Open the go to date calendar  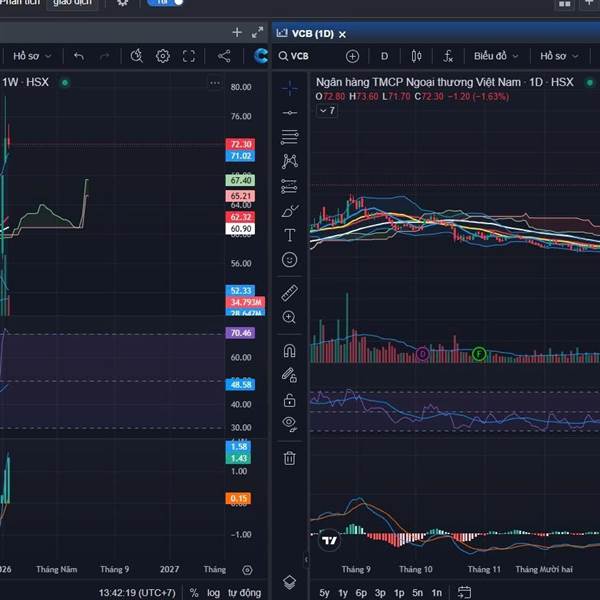464,592
